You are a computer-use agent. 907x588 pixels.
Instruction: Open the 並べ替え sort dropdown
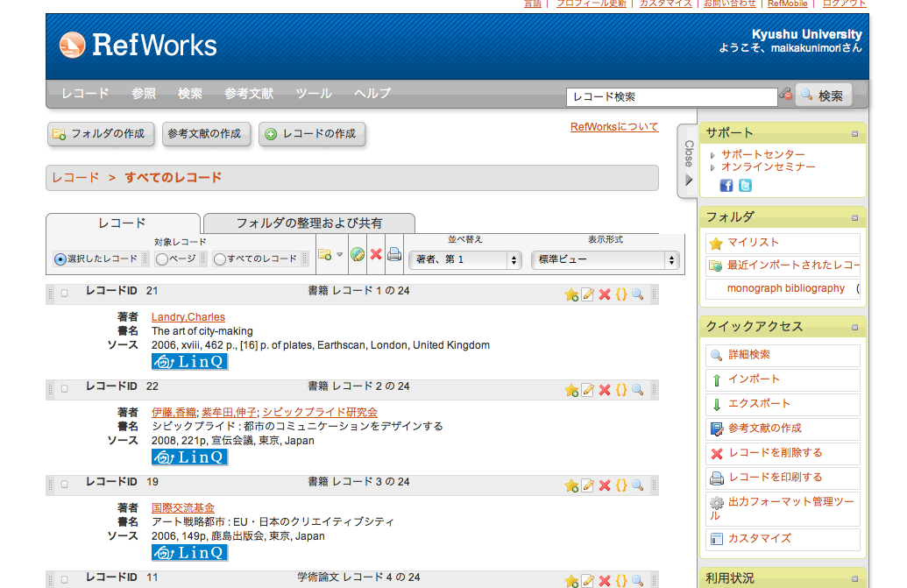[465, 259]
